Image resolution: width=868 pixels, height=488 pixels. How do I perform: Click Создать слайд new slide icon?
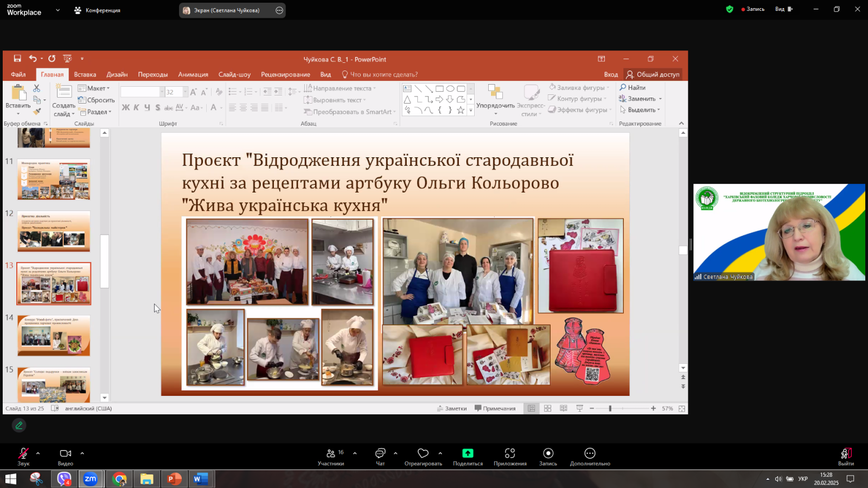tap(63, 92)
